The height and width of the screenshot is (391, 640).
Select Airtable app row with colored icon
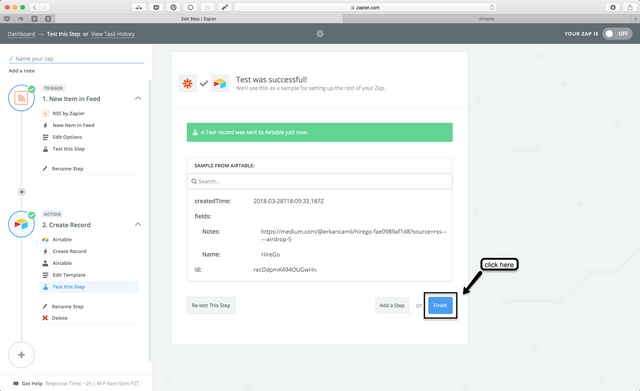click(x=62, y=240)
